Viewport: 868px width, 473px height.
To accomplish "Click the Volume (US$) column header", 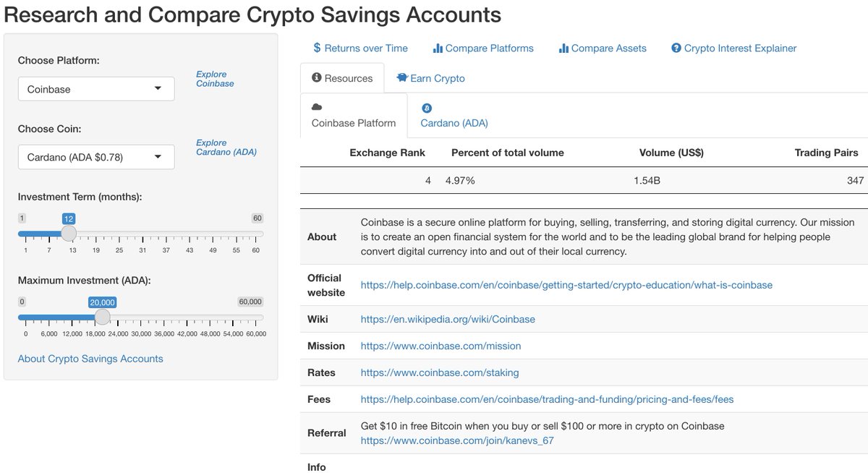I will [671, 153].
